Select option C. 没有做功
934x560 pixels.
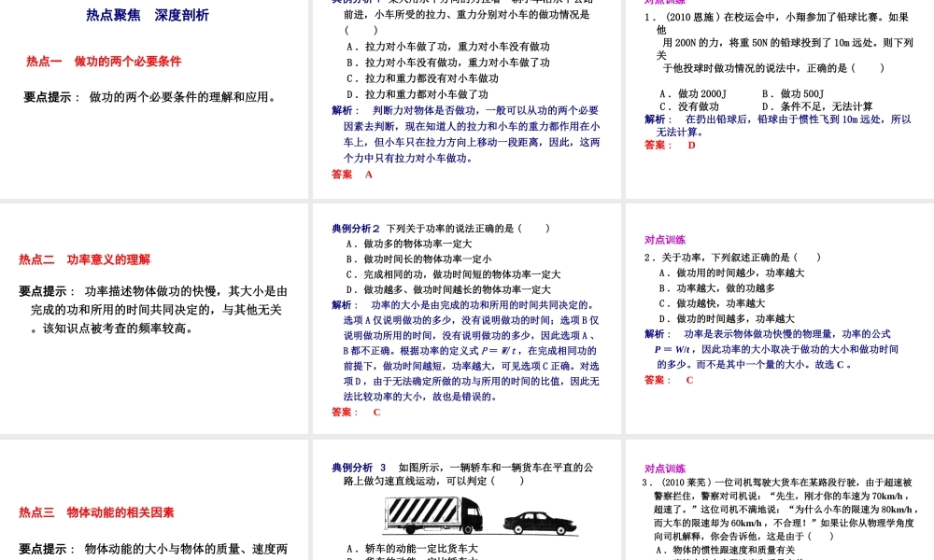(x=689, y=106)
